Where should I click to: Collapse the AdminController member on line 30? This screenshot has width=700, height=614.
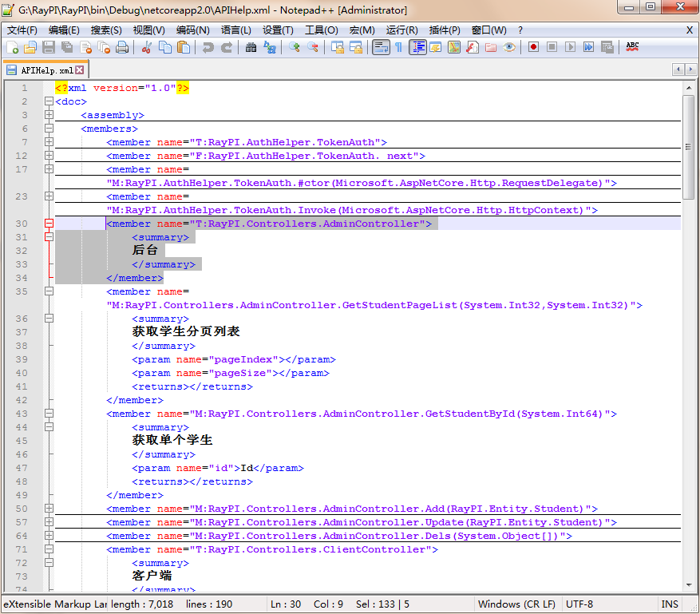click(49, 224)
